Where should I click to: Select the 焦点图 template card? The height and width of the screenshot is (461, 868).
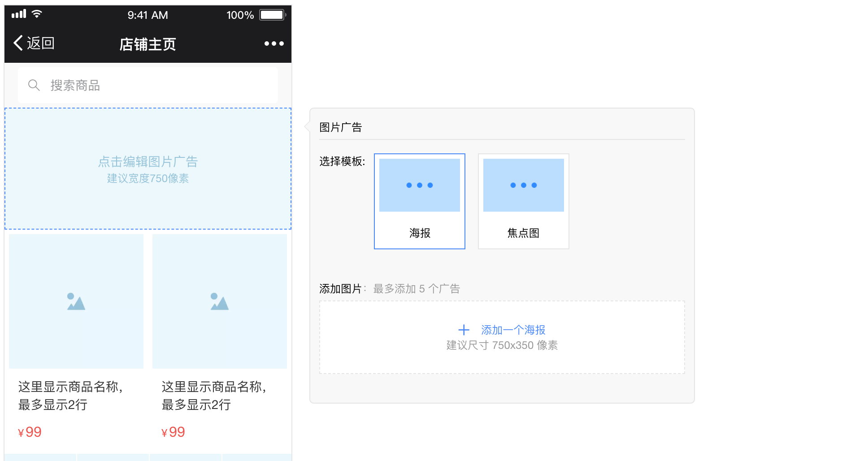click(524, 201)
